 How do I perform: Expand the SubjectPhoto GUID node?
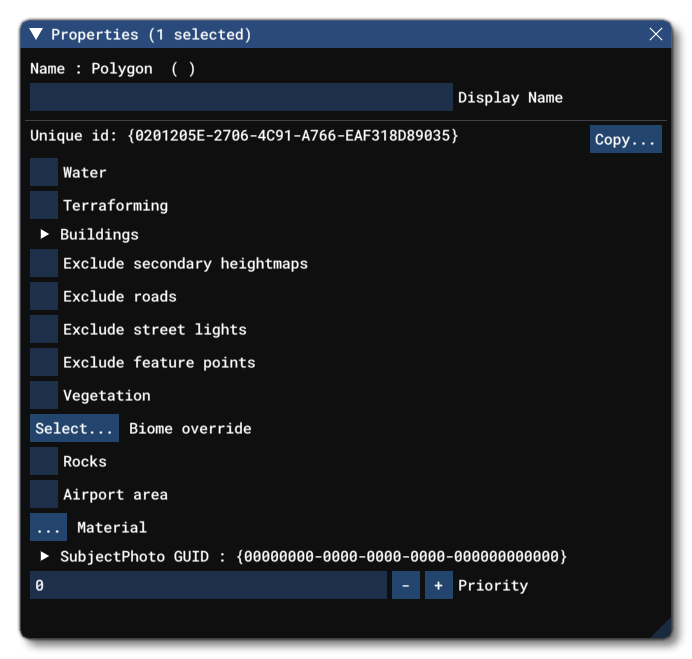(x=45, y=556)
